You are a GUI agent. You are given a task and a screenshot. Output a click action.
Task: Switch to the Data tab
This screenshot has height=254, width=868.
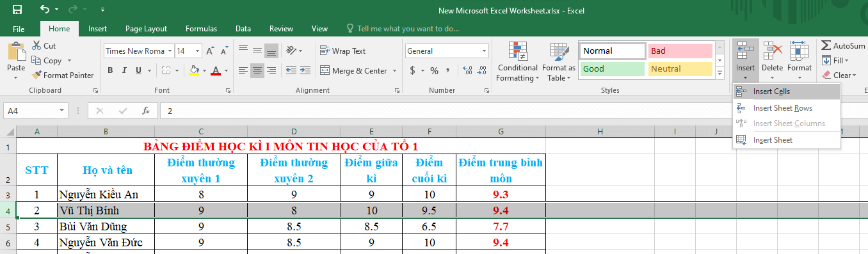click(243, 29)
